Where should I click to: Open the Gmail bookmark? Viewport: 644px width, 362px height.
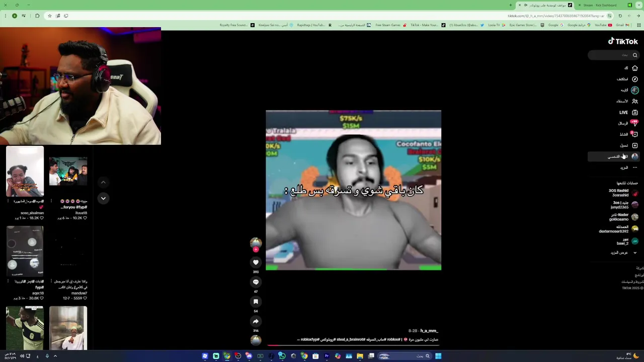click(623, 25)
